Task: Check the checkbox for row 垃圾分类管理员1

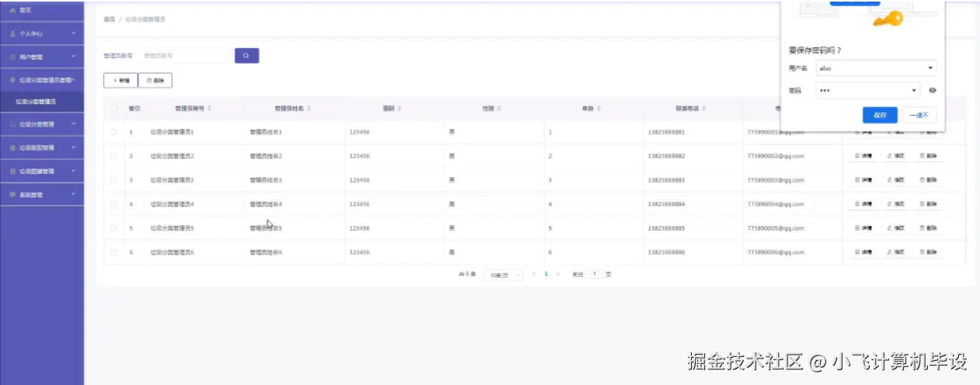Action: (113, 132)
